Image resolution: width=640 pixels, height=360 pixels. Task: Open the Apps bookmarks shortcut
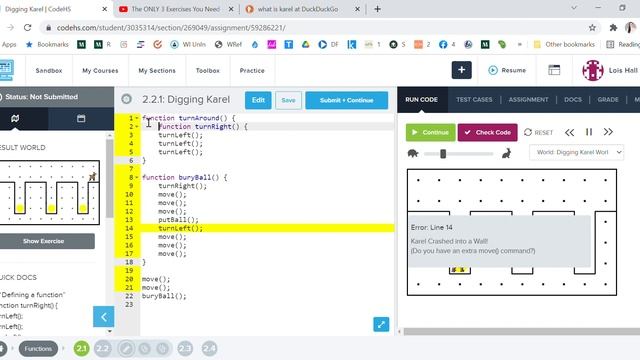[x=9, y=44]
